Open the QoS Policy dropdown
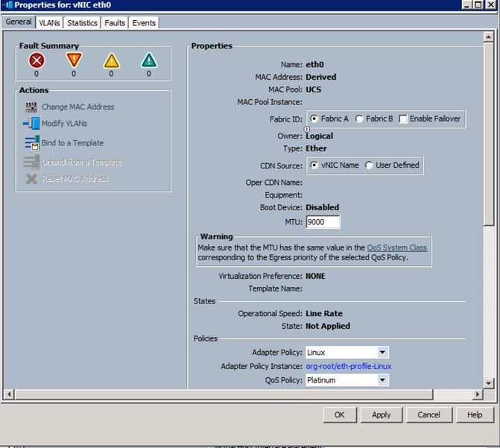 (x=382, y=380)
